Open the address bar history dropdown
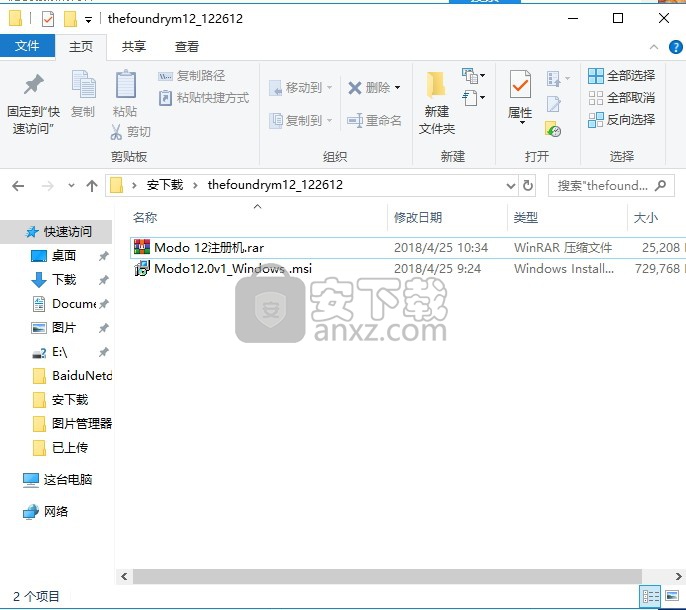This screenshot has width=686, height=610. click(511, 186)
